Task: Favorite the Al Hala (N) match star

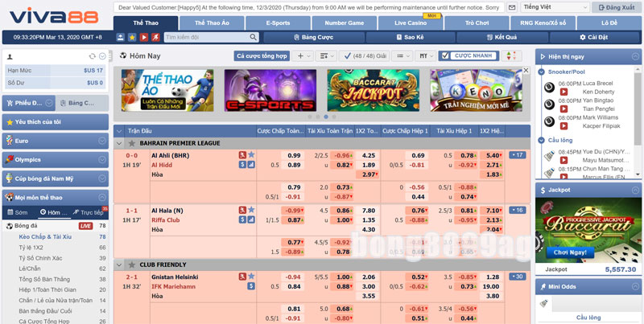Action: tap(251, 210)
